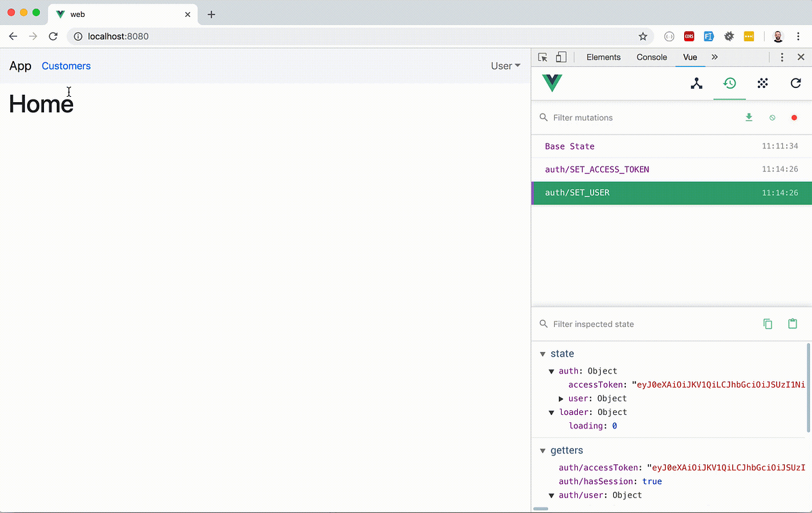Open the Events panel in Vue devtools
The height and width of the screenshot is (513, 812).
763,83
